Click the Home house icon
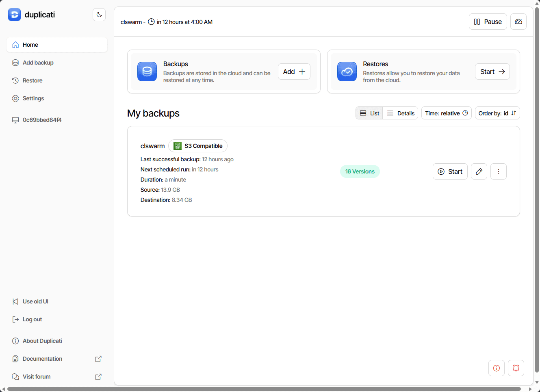The width and height of the screenshot is (540, 392). point(15,45)
